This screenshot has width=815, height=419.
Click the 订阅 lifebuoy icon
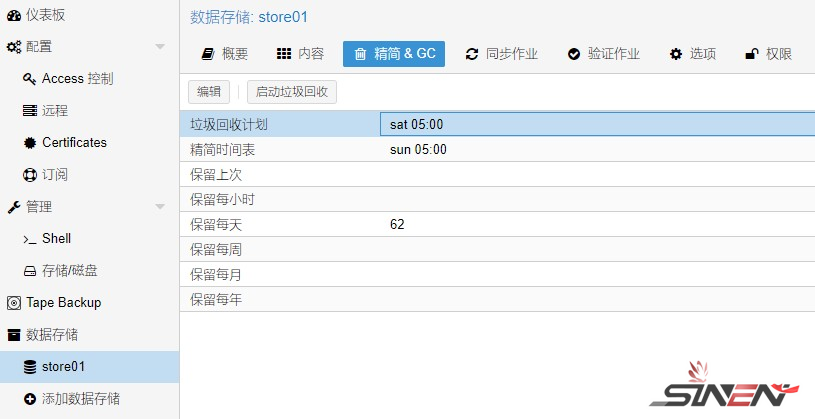coord(30,175)
